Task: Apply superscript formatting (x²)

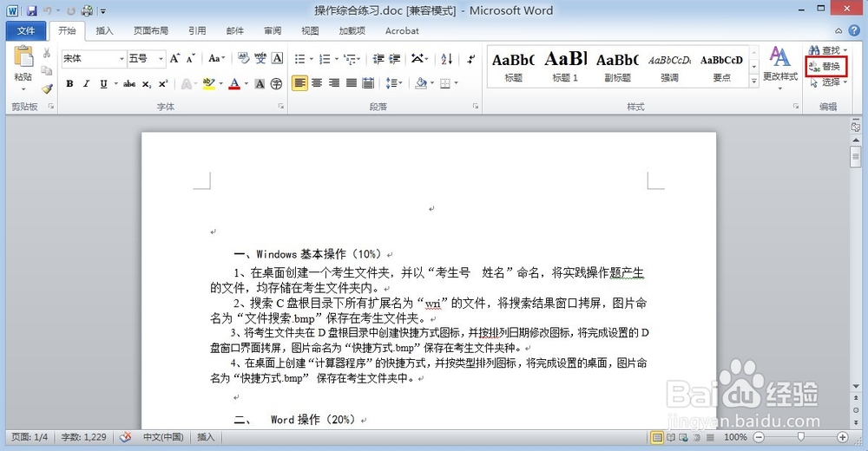Action: 163,83
